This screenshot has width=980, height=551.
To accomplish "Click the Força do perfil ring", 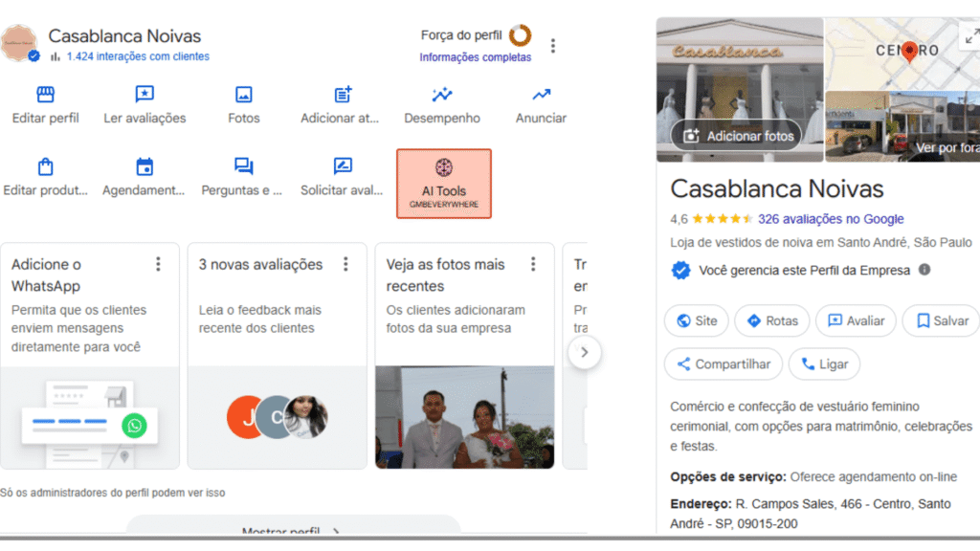I will click(x=520, y=35).
